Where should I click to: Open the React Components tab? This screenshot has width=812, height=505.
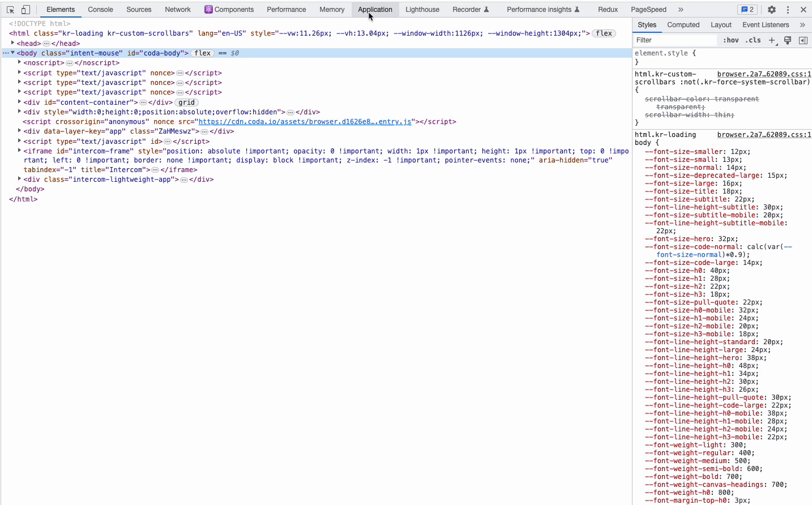click(x=229, y=10)
